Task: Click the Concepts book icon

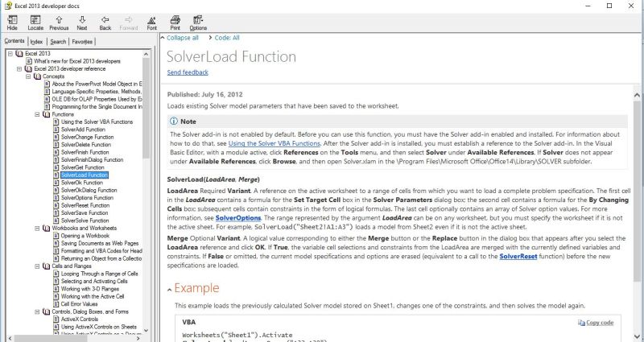Action: tap(37, 76)
